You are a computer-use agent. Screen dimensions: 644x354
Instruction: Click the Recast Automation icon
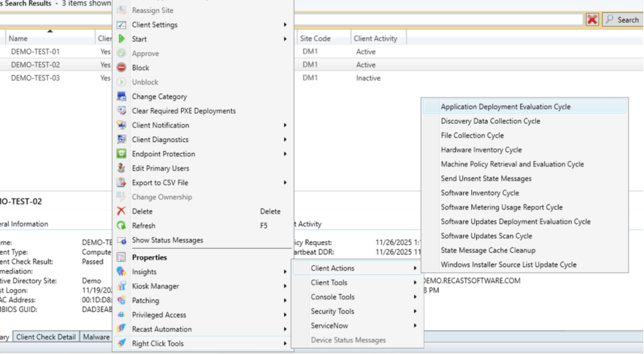pos(122,329)
